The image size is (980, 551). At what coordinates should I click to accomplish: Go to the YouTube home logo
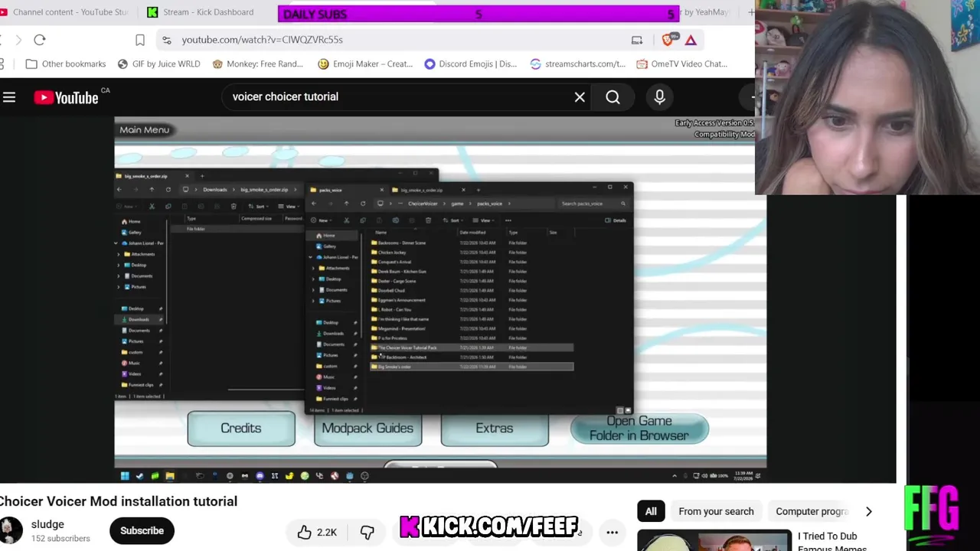point(66,97)
